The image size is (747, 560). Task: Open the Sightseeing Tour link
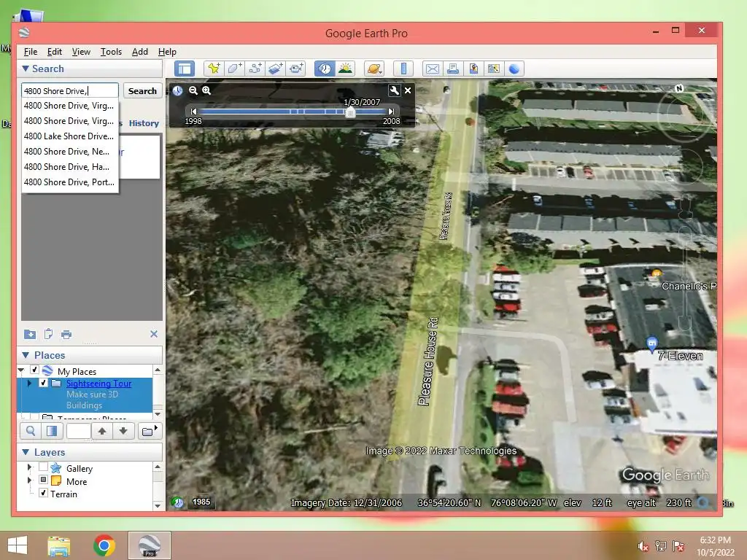click(99, 384)
